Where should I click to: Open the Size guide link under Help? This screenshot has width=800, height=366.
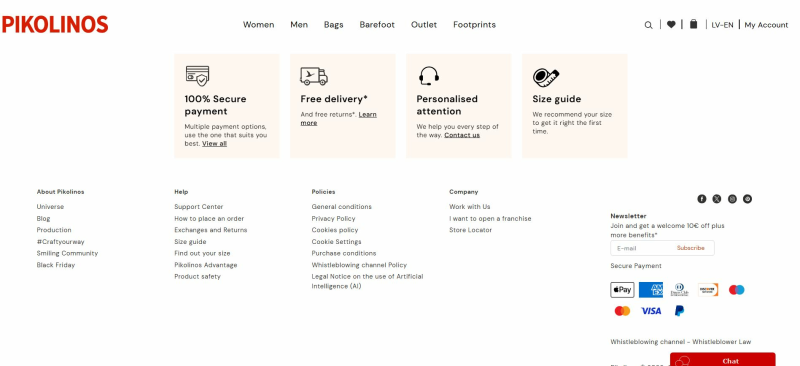(190, 242)
